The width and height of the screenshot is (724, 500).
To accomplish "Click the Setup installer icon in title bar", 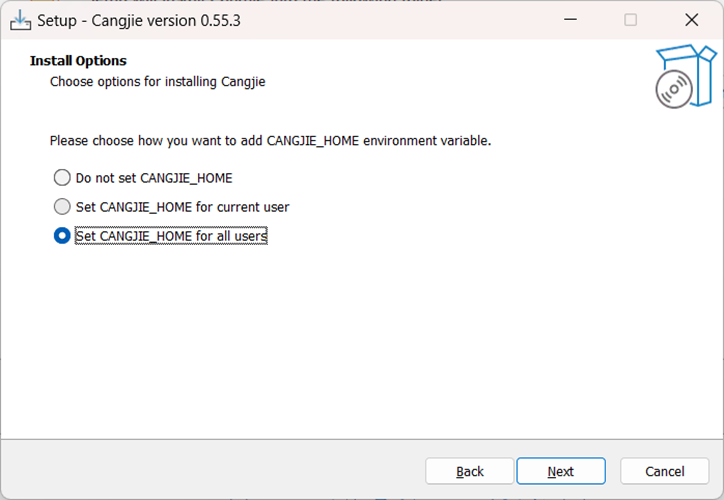I will [20, 20].
